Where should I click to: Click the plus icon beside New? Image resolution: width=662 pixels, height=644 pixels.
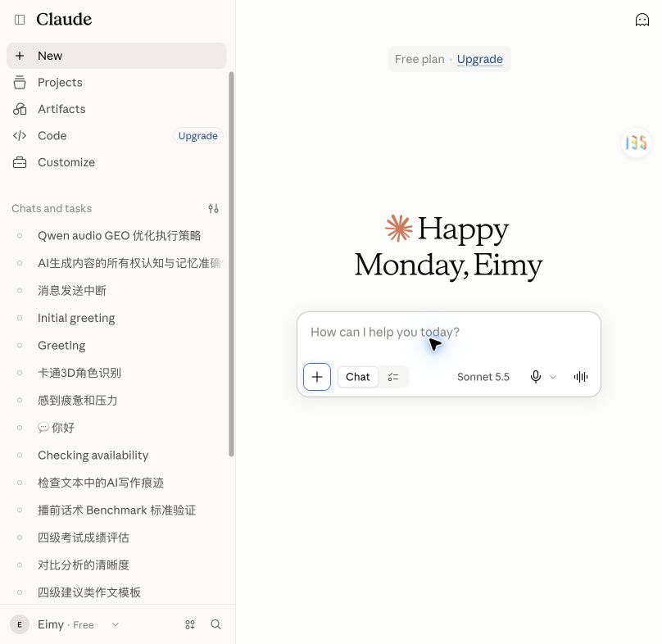[20, 56]
